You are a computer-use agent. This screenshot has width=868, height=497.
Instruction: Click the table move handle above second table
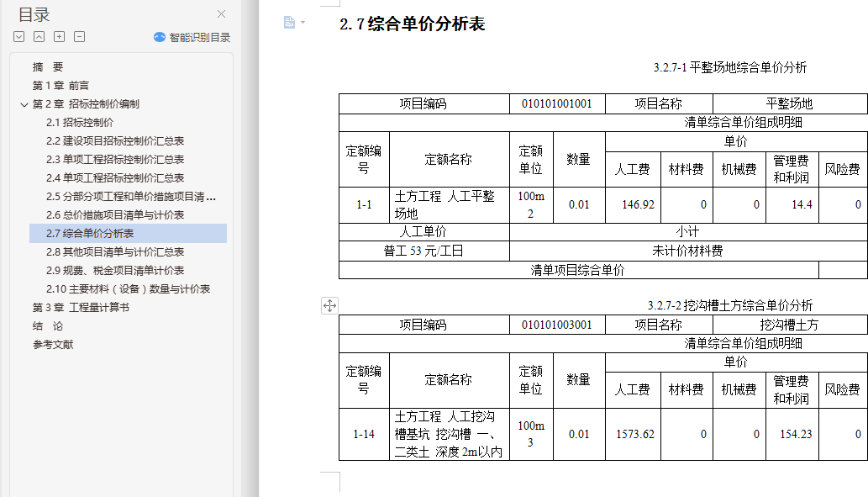coord(329,305)
